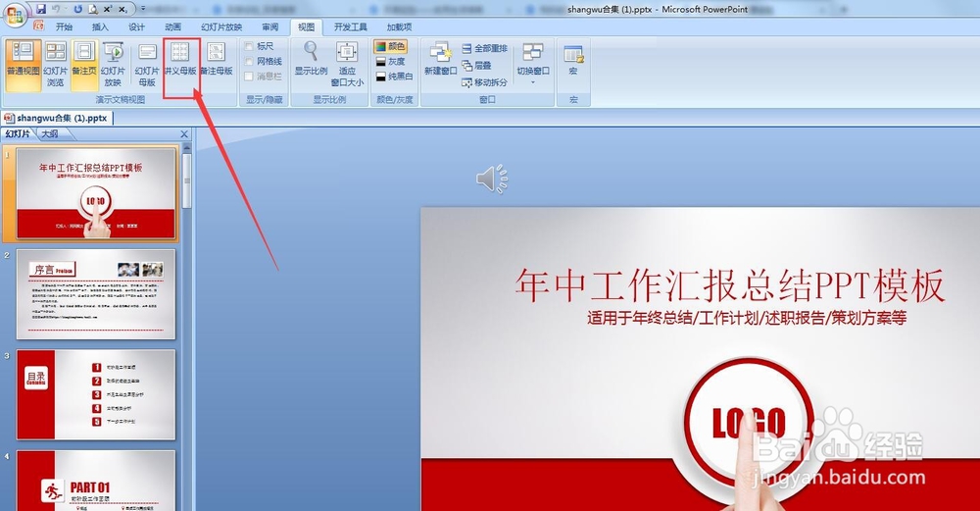Open 宏 (Macros) dialog

tap(573, 60)
